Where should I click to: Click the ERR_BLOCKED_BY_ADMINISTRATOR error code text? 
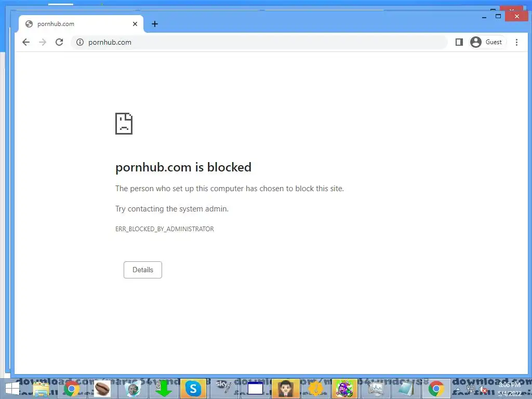coord(165,229)
